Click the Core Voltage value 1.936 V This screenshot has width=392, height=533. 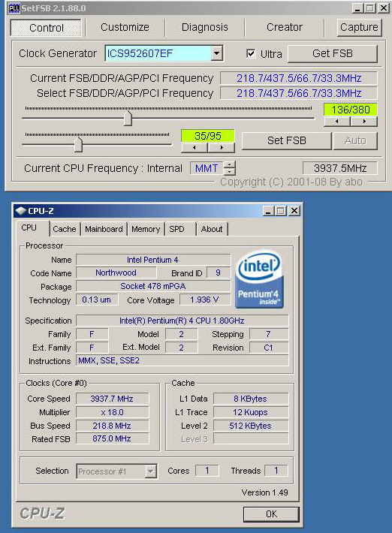point(204,300)
